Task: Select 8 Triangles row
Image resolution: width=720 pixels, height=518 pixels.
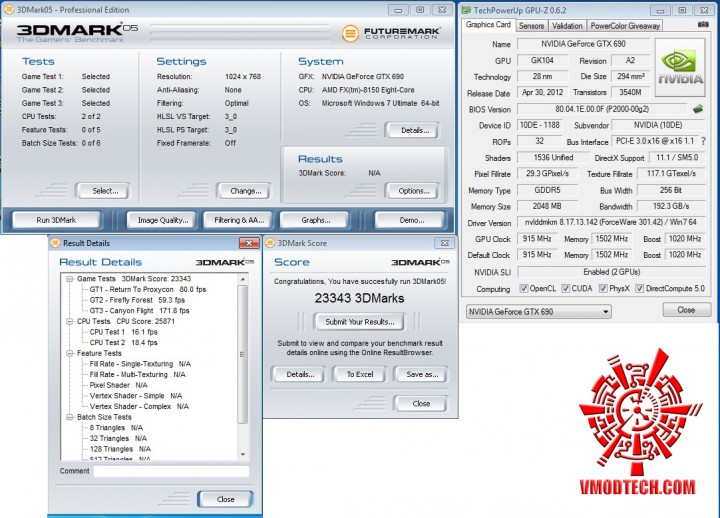Action: point(116,428)
